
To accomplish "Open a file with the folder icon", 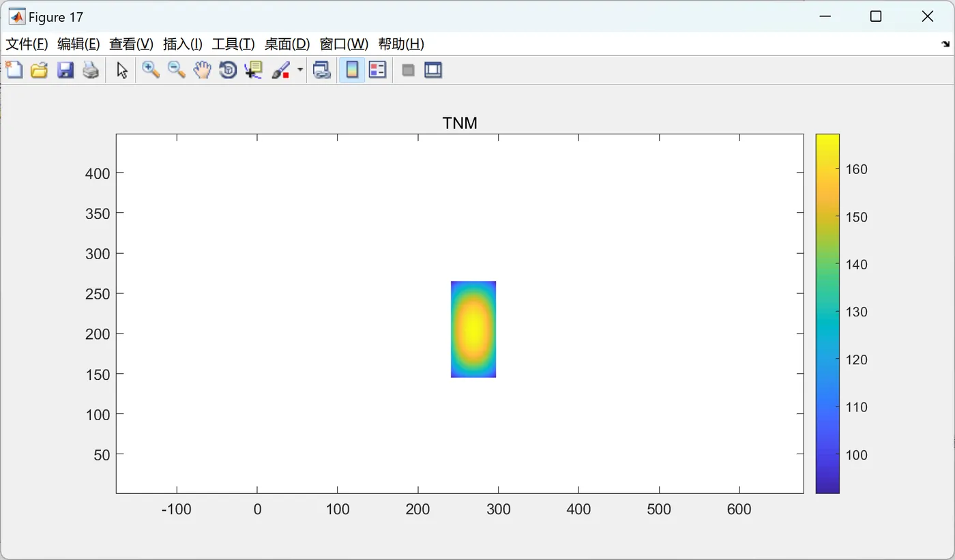I will coord(40,70).
